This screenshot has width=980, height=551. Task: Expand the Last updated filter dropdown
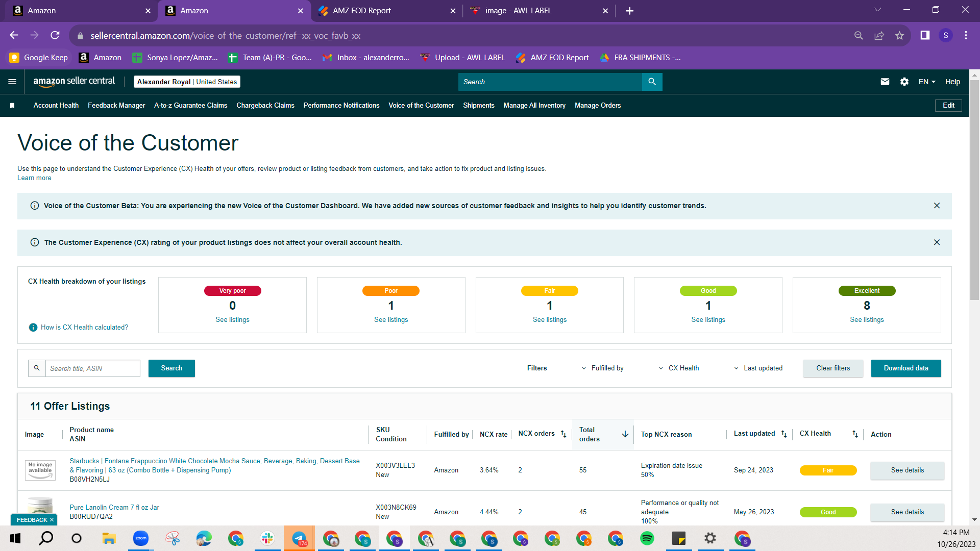[758, 368]
